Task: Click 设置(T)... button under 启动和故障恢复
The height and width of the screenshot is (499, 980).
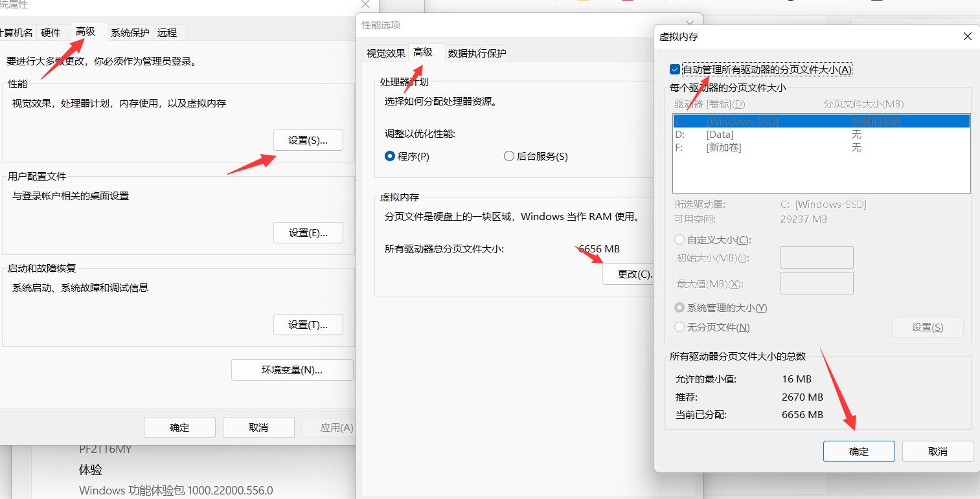Action: click(308, 325)
